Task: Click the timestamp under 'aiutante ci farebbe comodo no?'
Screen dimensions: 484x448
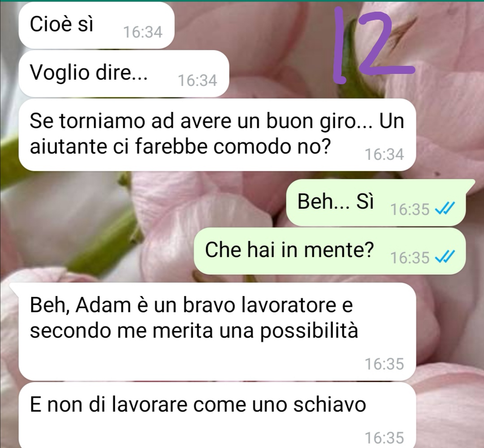Action: pos(385,154)
